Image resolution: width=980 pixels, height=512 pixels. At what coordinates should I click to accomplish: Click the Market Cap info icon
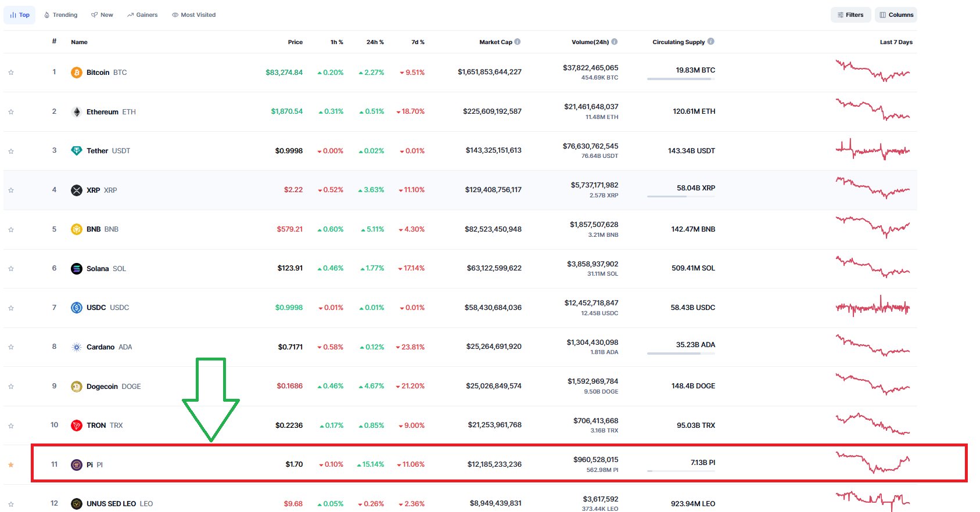coord(518,42)
